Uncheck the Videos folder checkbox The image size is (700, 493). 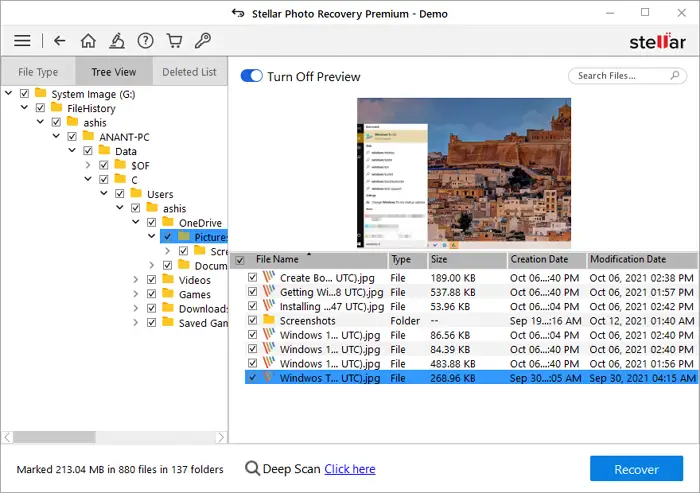click(152, 280)
